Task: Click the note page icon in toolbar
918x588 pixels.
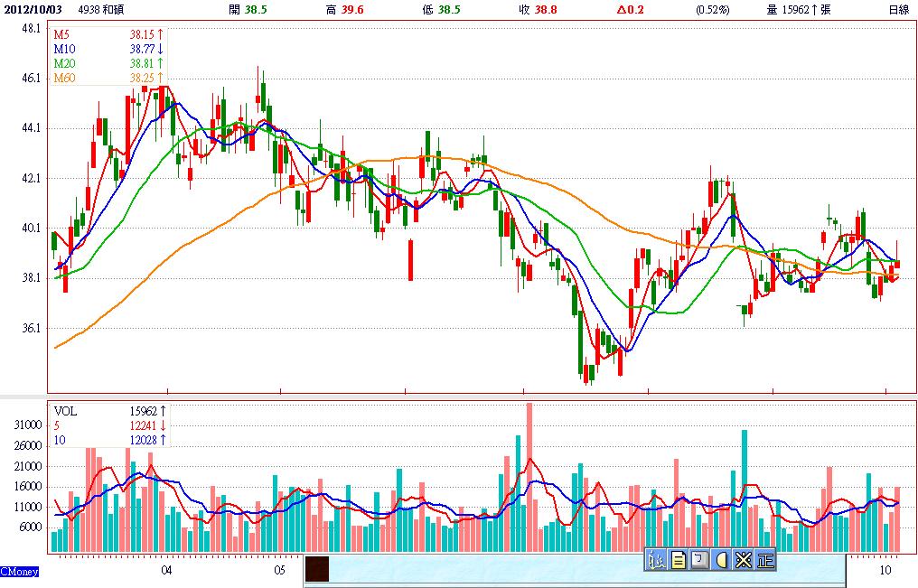Action: (x=700, y=559)
